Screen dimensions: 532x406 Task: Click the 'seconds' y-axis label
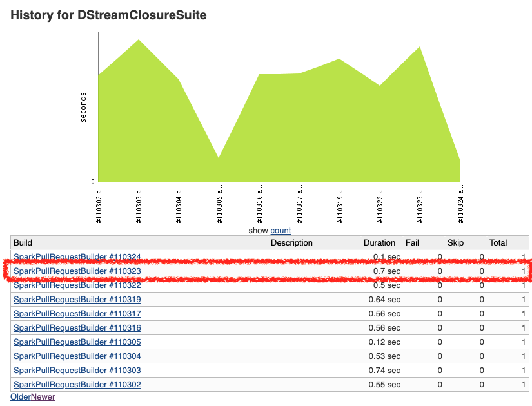tap(83, 107)
